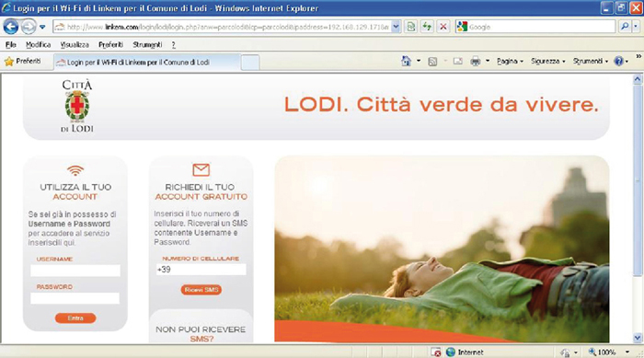Open the File menu
644x358 pixels.
point(11,45)
